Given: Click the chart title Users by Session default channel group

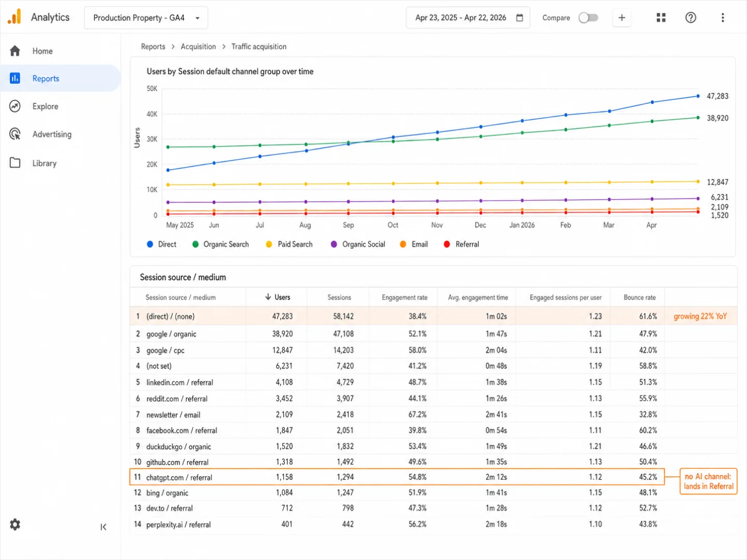Looking at the screenshot, I should coord(230,72).
